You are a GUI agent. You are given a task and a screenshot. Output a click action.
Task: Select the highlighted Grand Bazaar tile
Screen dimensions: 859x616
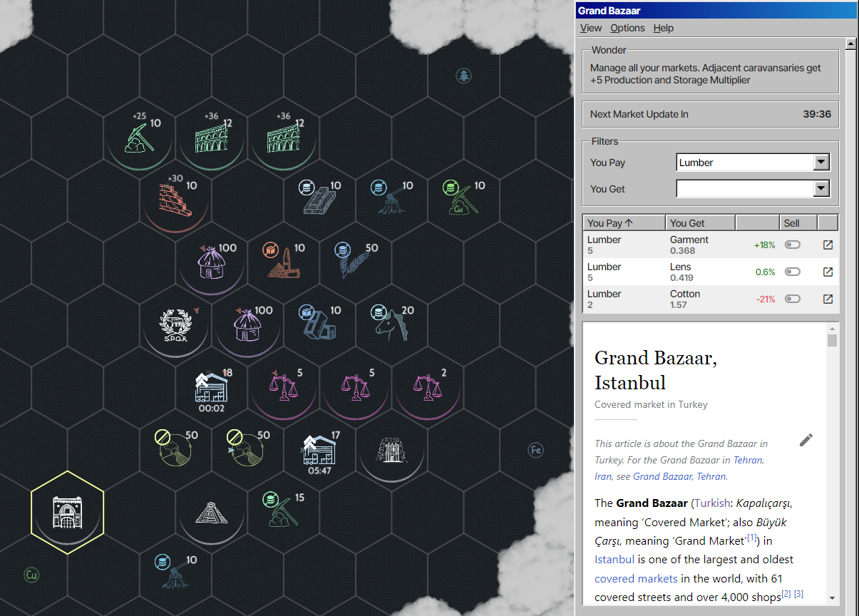(x=68, y=513)
